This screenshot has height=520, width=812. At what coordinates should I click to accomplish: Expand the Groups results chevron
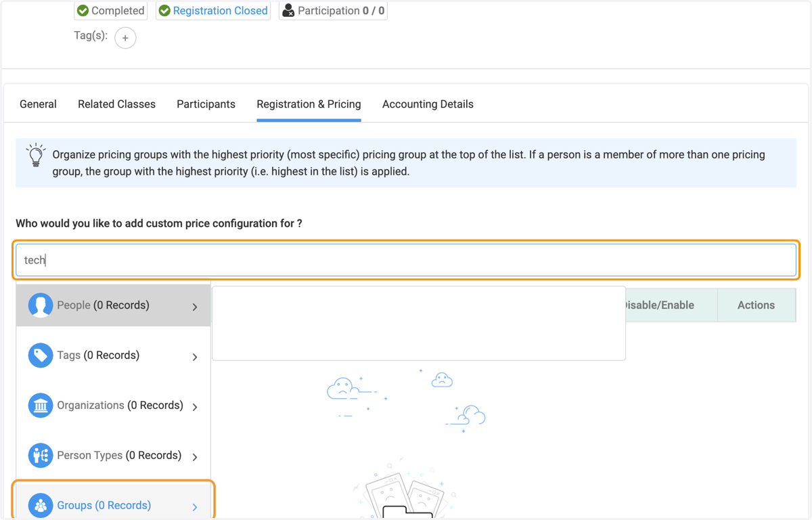point(195,507)
